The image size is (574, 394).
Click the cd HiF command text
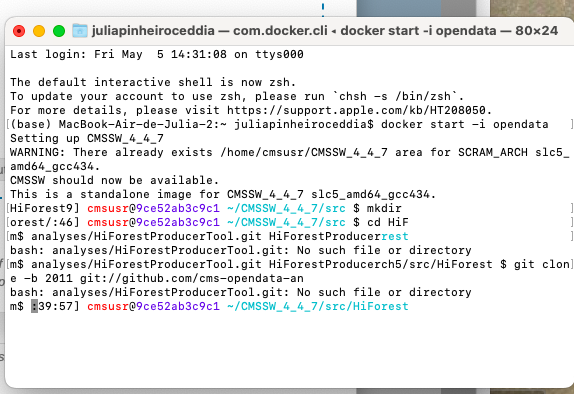click(388, 222)
